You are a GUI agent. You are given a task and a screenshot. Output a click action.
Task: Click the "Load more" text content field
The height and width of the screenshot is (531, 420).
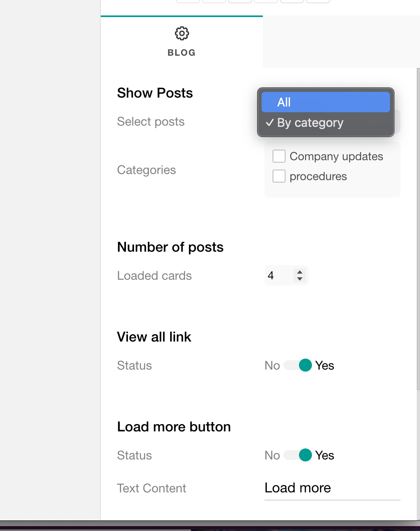(x=332, y=488)
